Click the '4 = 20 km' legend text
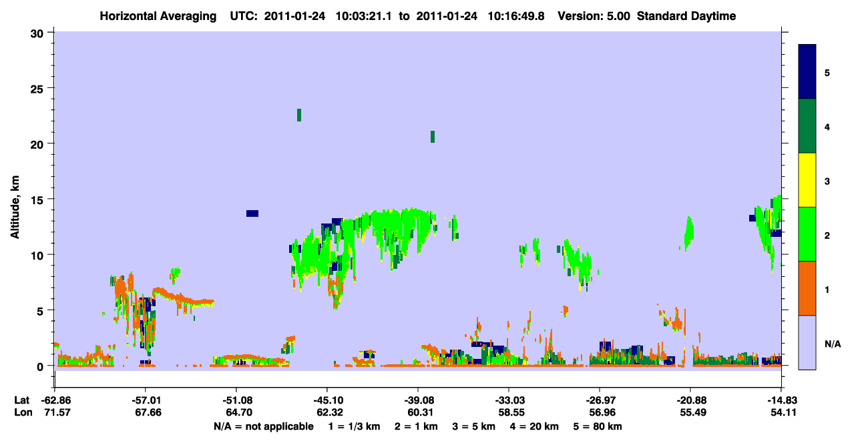The width and height of the screenshot is (868, 445). point(535,426)
